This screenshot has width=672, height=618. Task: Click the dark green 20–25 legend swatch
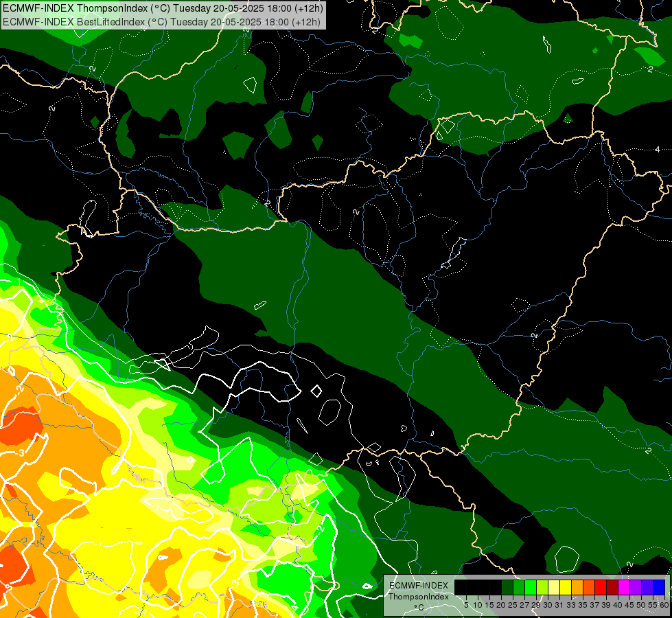(x=507, y=587)
